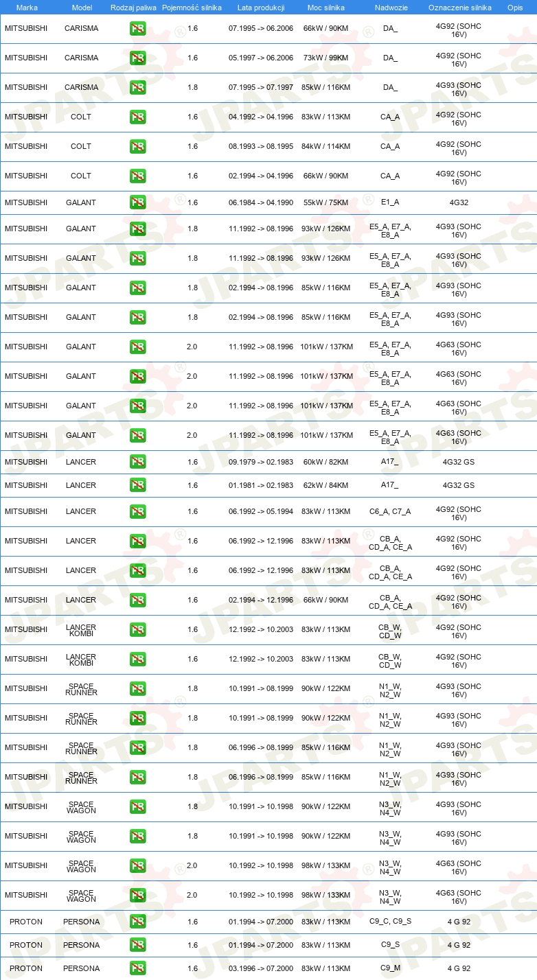Click GALANT in the 55kW / 75KM row
Image resolution: width=537 pixels, height=980 pixels.
81,202
